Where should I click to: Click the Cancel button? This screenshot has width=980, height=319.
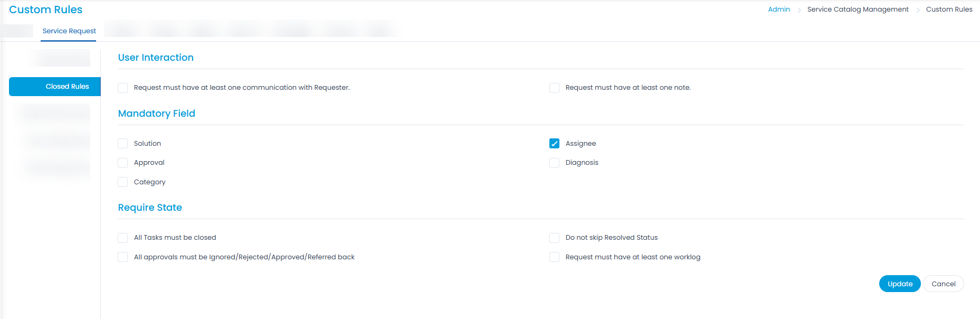point(944,284)
